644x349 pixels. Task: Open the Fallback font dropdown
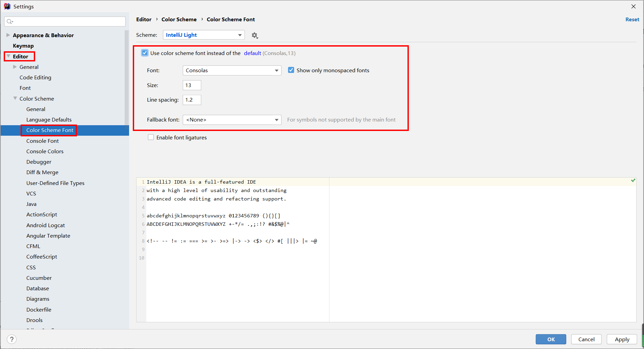pyautogui.click(x=232, y=120)
